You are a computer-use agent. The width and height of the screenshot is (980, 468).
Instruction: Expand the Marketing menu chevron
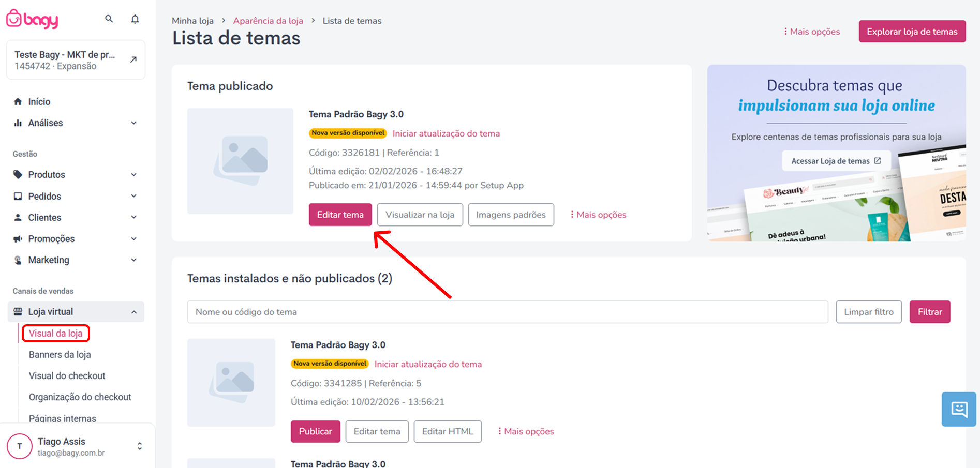pos(133,260)
